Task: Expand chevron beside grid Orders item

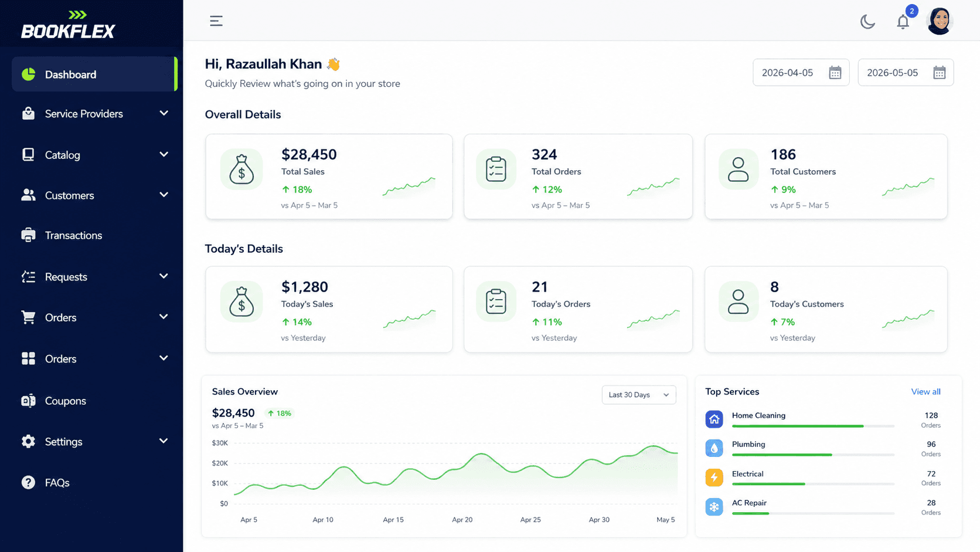Action: 164,358
